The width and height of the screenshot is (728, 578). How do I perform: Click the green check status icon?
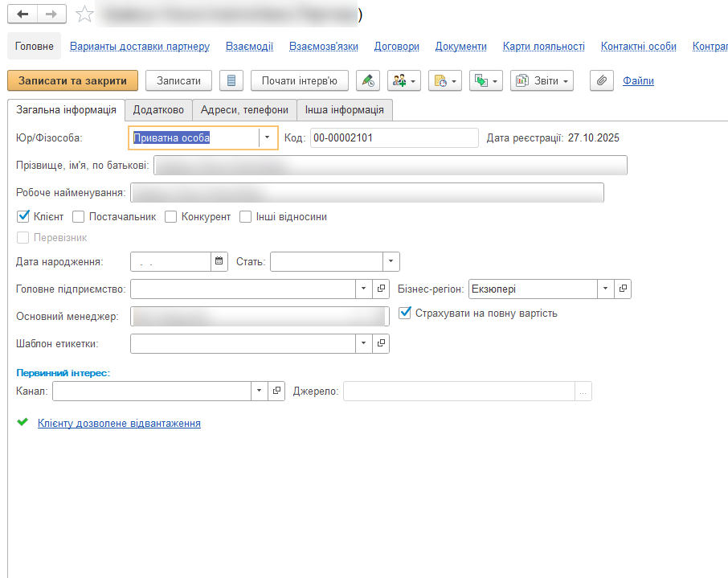22,422
